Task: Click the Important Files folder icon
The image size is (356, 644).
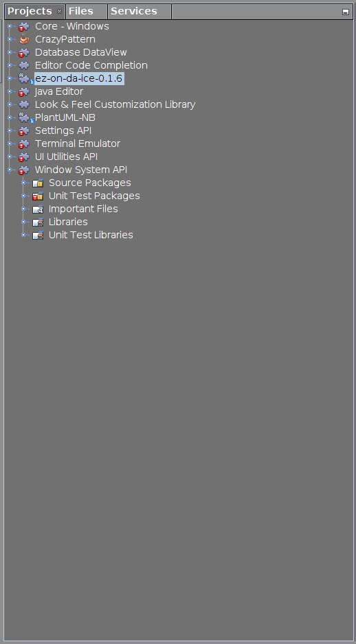Action: (38, 209)
